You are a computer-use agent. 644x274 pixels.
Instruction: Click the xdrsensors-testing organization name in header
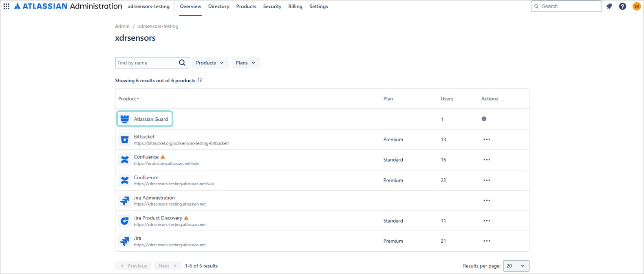point(149,7)
